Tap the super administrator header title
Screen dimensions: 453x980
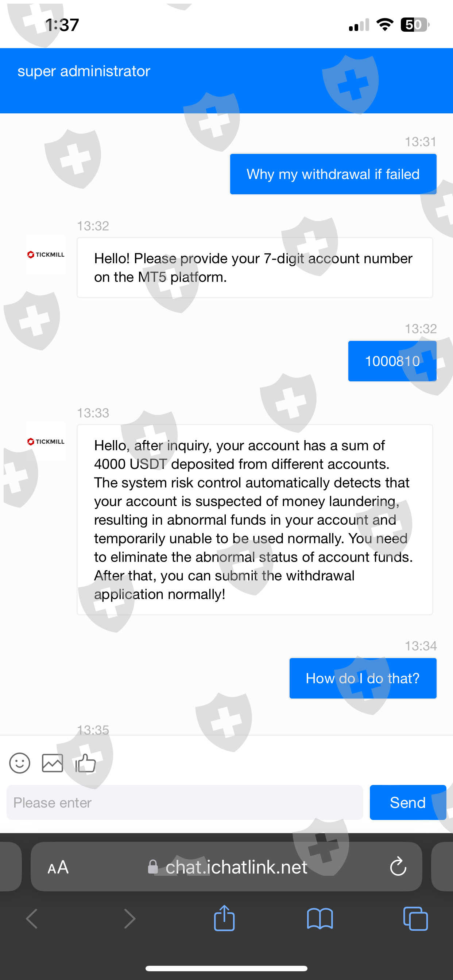point(84,71)
